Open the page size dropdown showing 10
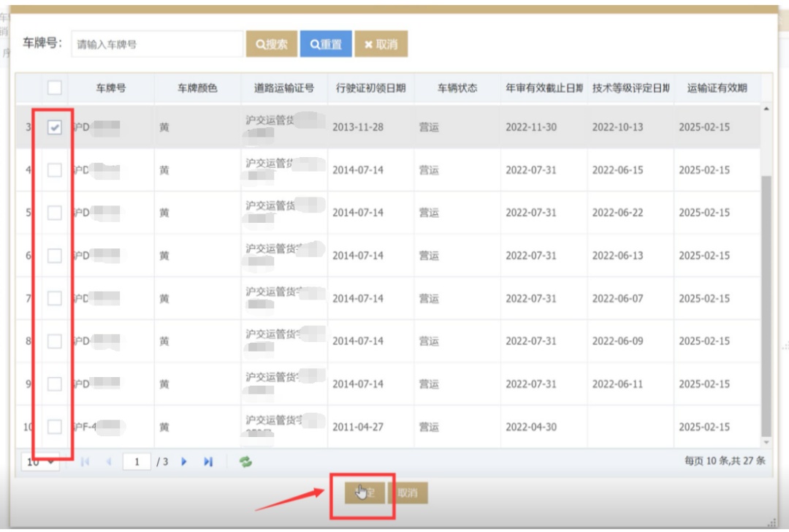This screenshot has width=789, height=532. tap(40, 462)
